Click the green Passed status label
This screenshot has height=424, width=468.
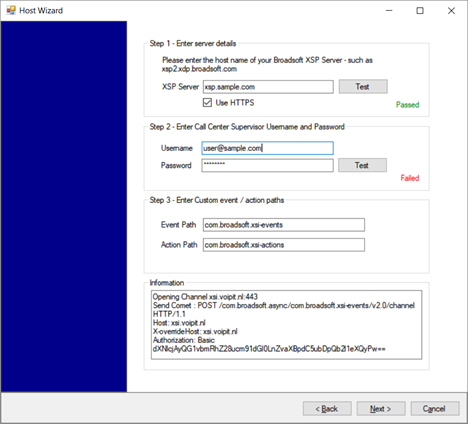tap(407, 105)
